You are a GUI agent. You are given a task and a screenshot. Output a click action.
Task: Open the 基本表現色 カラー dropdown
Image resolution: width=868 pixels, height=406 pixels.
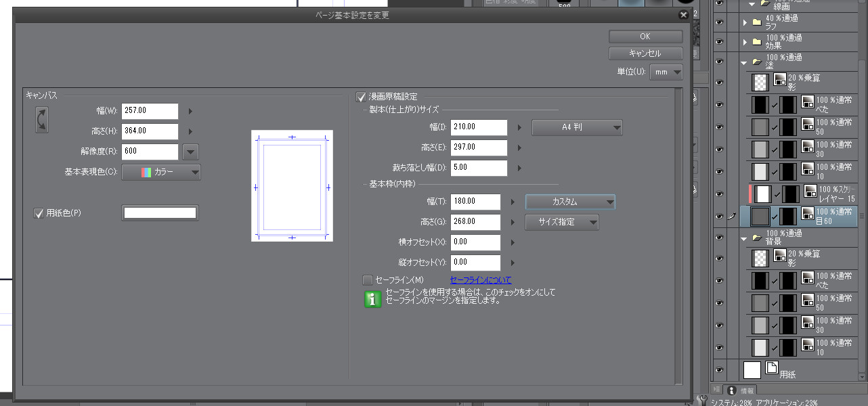pyautogui.click(x=161, y=173)
